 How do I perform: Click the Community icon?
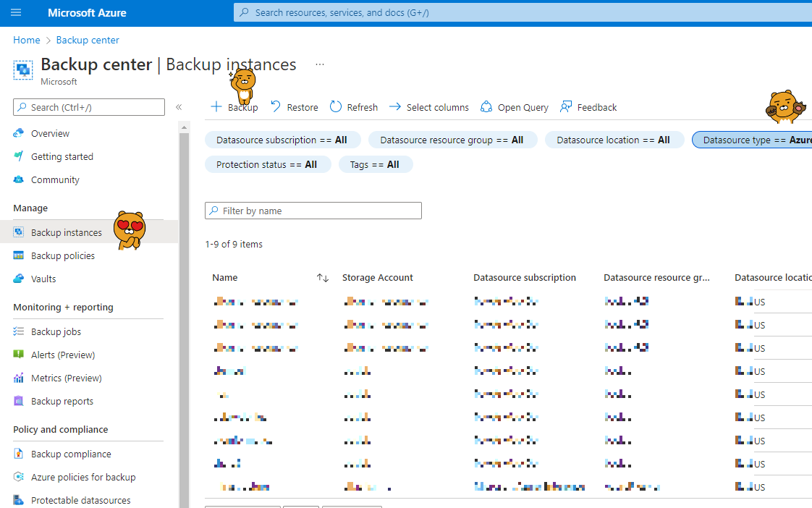point(19,179)
